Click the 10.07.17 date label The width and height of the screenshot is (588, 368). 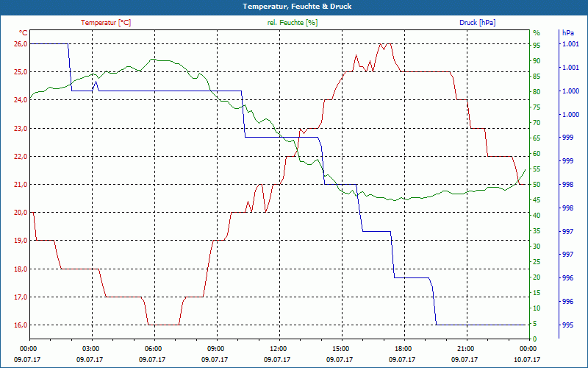pyautogui.click(x=527, y=360)
